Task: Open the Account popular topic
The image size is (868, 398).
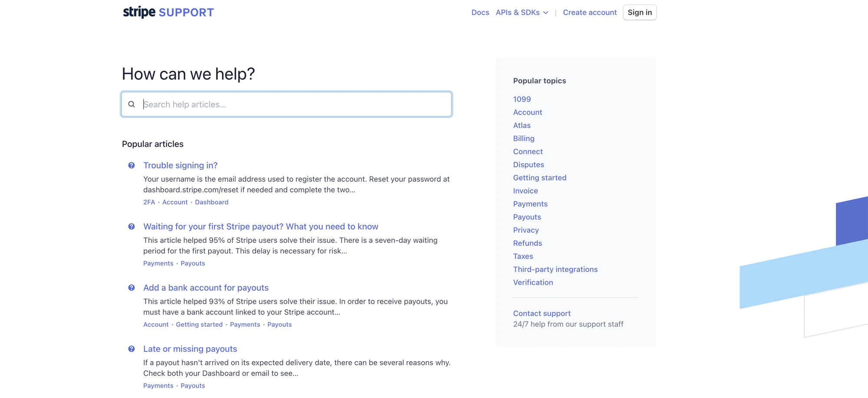Action: point(528,112)
